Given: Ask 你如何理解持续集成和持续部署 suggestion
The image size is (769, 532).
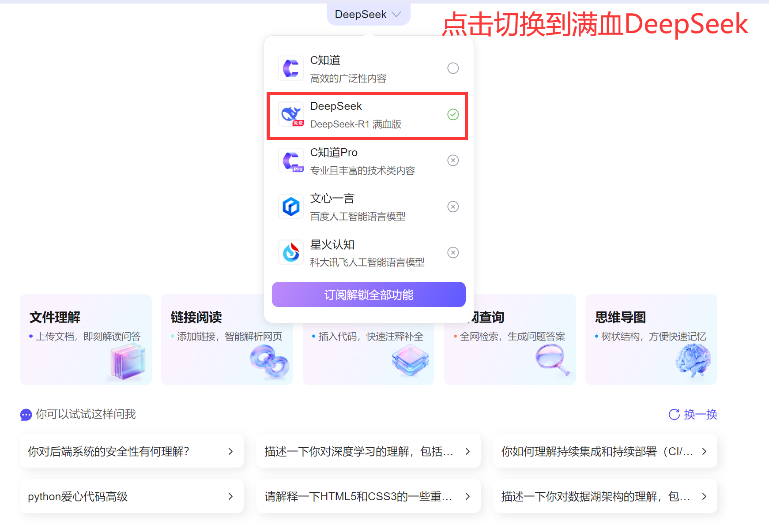Looking at the screenshot, I should pos(605,451).
